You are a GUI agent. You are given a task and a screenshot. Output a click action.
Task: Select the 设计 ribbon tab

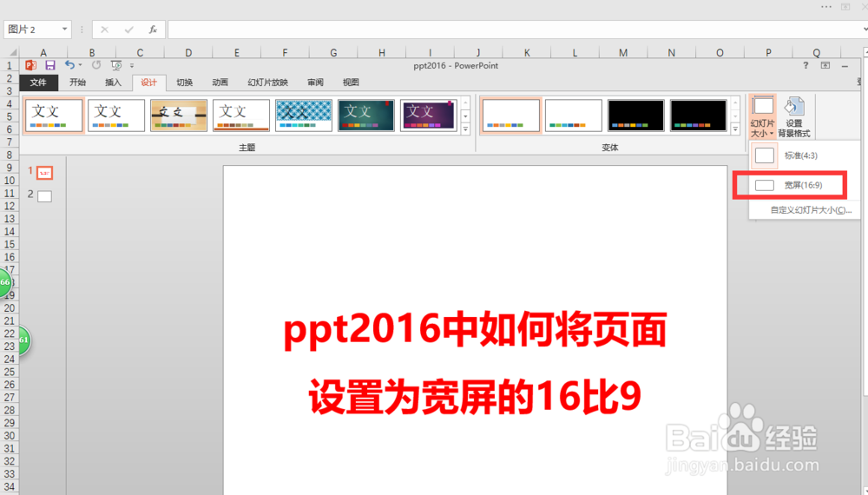click(149, 82)
